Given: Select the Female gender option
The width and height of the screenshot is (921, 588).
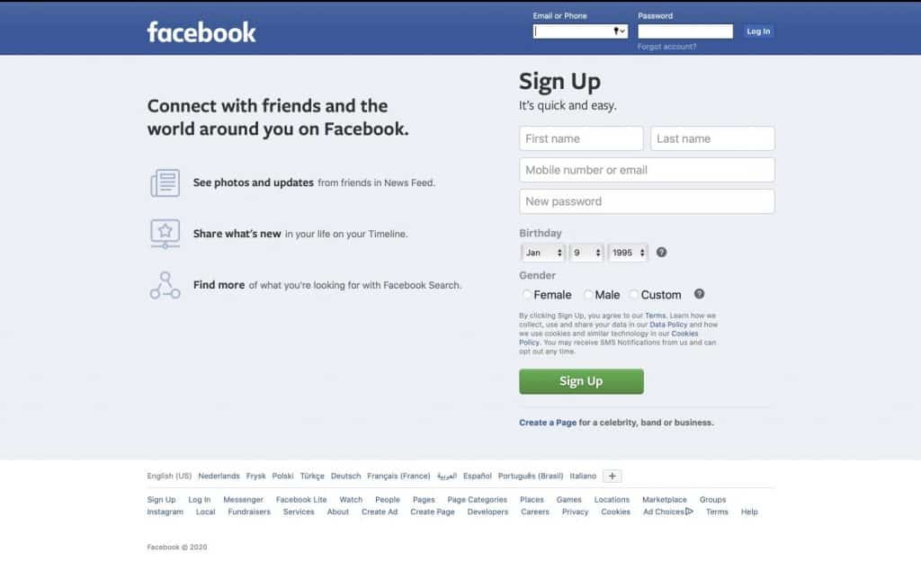Looking at the screenshot, I should click(526, 295).
